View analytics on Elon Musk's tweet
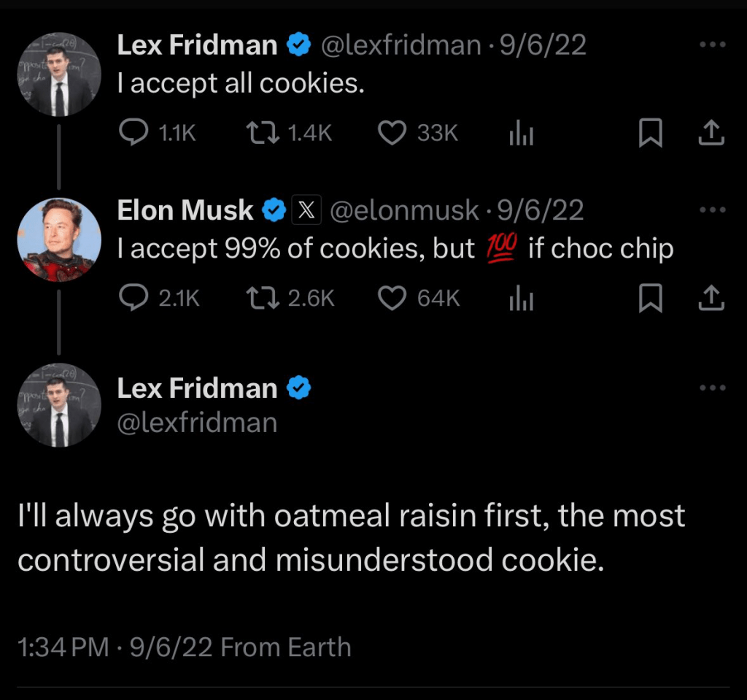Image resolution: width=747 pixels, height=700 pixels. 521,299
